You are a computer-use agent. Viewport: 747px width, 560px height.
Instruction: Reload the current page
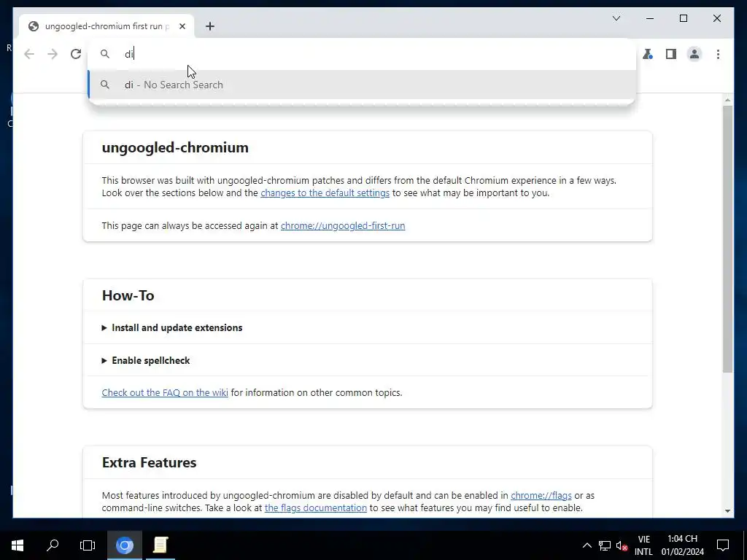(x=76, y=54)
